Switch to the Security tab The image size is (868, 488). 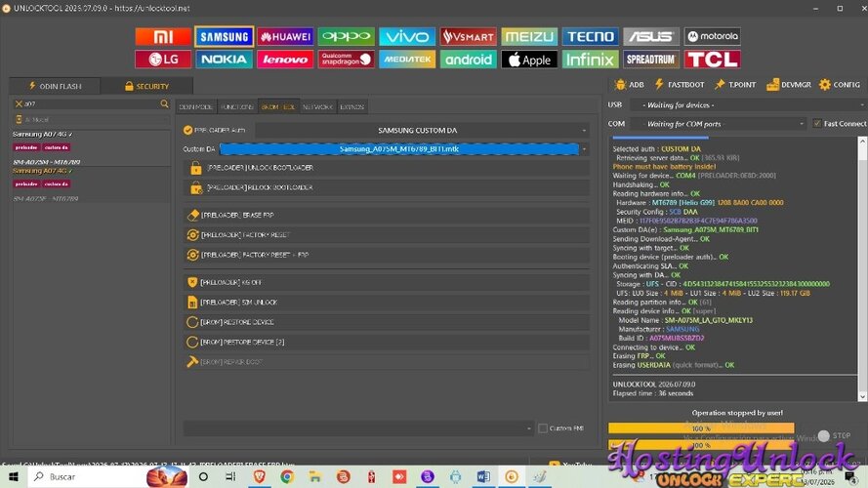click(146, 86)
